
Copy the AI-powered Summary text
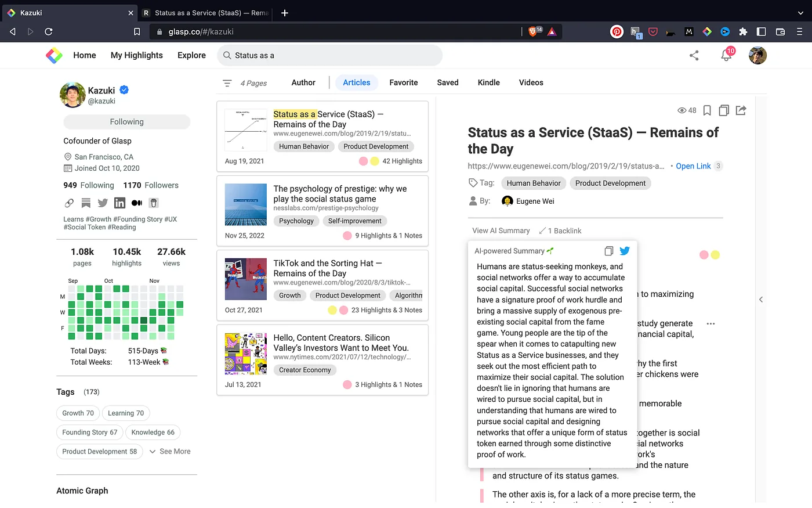pyautogui.click(x=608, y=251)
